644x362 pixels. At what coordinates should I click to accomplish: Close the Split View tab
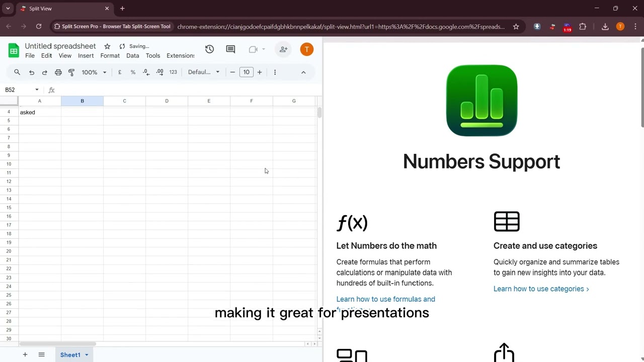[107, 9]
